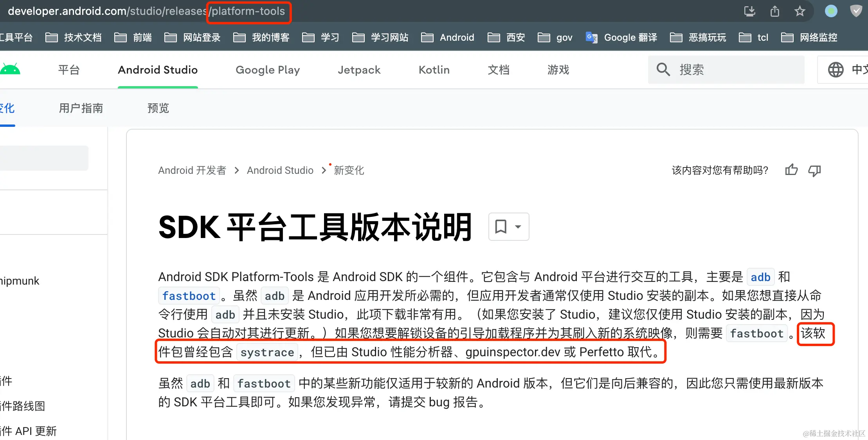Viewport: 868px width, 440px height.
Task: Select the green Android logo in the header
Action: click(10, 68)
